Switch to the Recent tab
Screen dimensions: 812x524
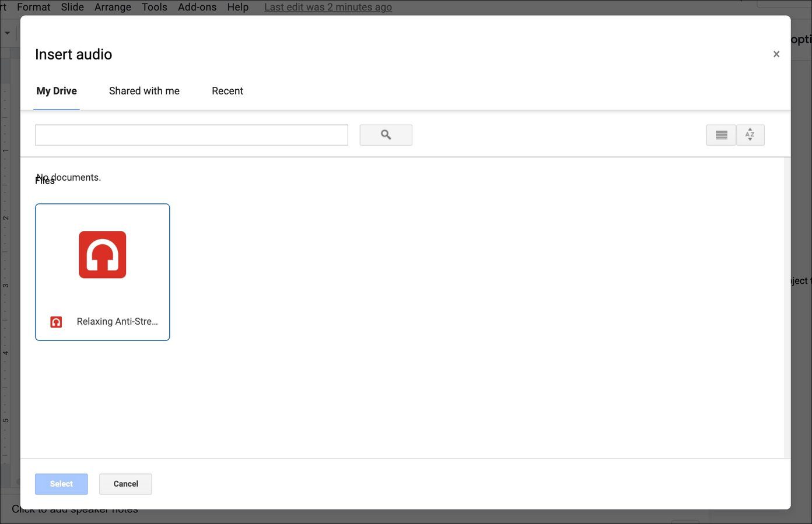[228, 91]
